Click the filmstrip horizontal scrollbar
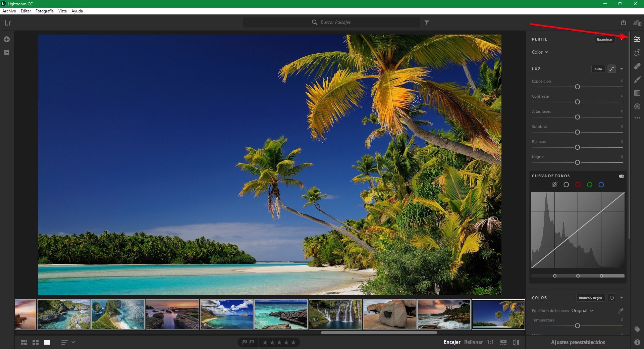The image size is (644, 349). coord(379,333)
